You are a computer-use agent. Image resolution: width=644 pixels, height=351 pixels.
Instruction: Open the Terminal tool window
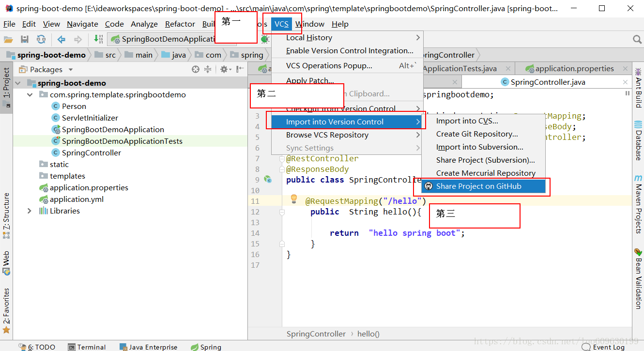[87, 347]
